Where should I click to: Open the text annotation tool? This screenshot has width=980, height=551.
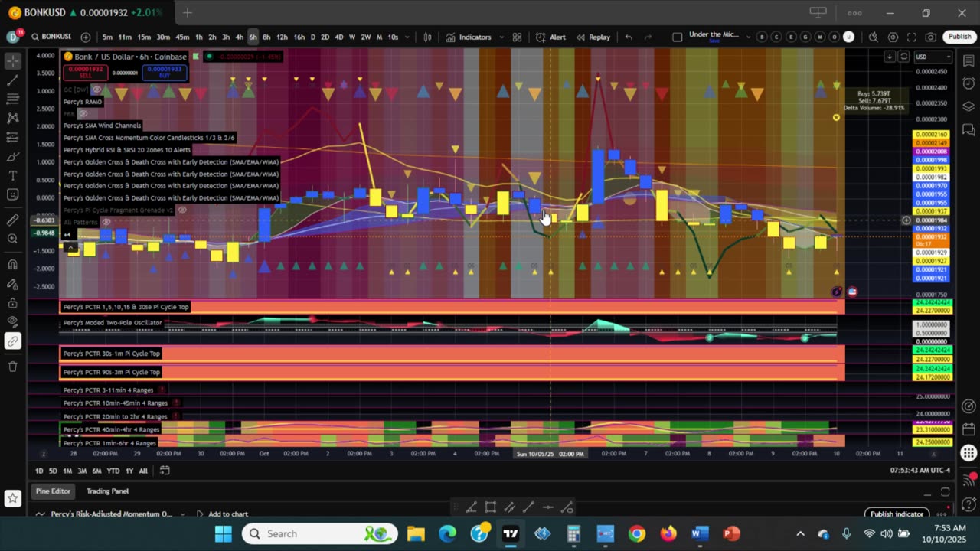(x=12, y=175)
